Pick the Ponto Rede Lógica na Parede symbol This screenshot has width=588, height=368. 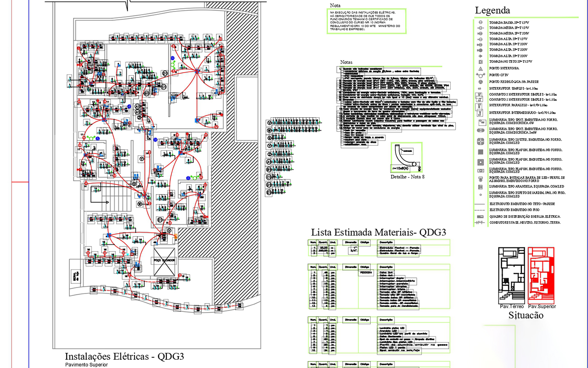point(481,82)
